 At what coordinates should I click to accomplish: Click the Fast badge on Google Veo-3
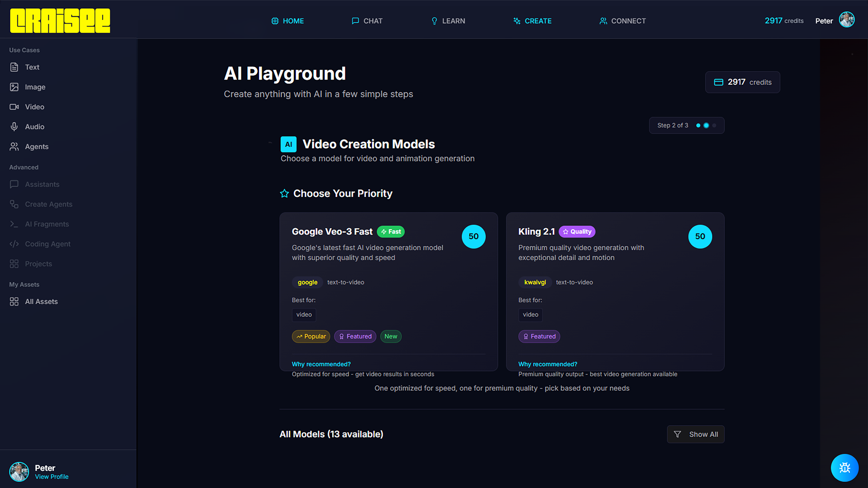click(x=391, y=232)
